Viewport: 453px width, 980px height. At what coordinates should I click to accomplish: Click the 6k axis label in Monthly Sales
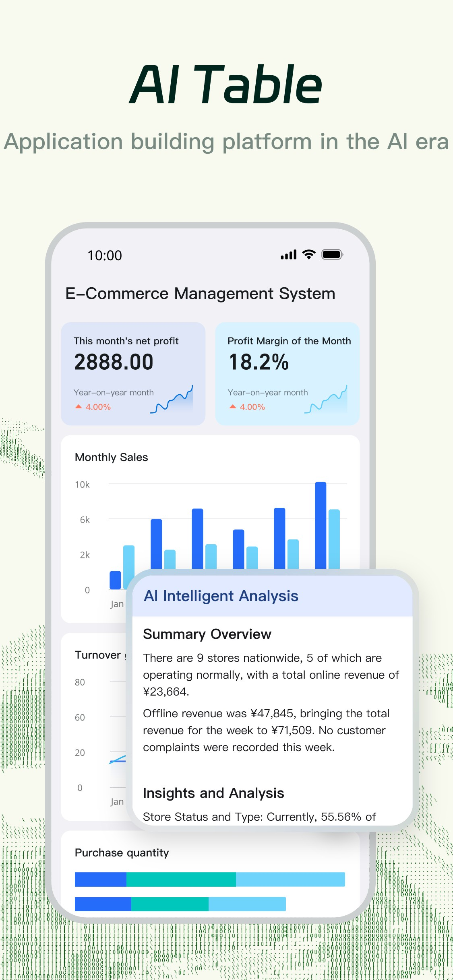coord(85,520)
